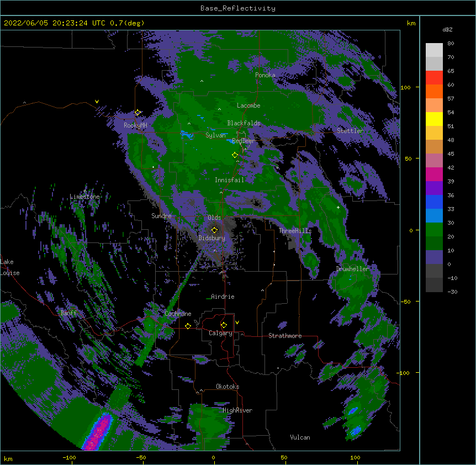Screen dimensions: 476x465
Task: Click the Okotoks city label
Action: [x=228, y=387]
